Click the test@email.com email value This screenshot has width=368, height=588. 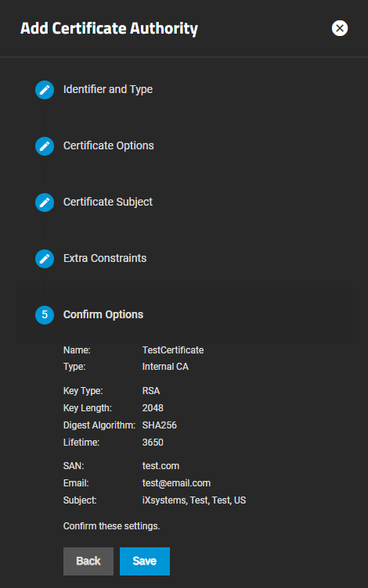pos(176,483)
